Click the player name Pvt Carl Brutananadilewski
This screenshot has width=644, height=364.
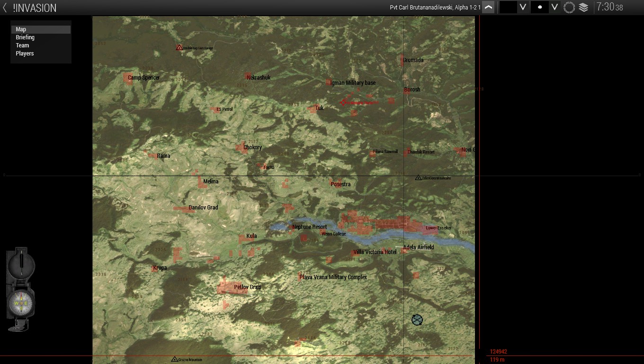[x=435, y=8]
